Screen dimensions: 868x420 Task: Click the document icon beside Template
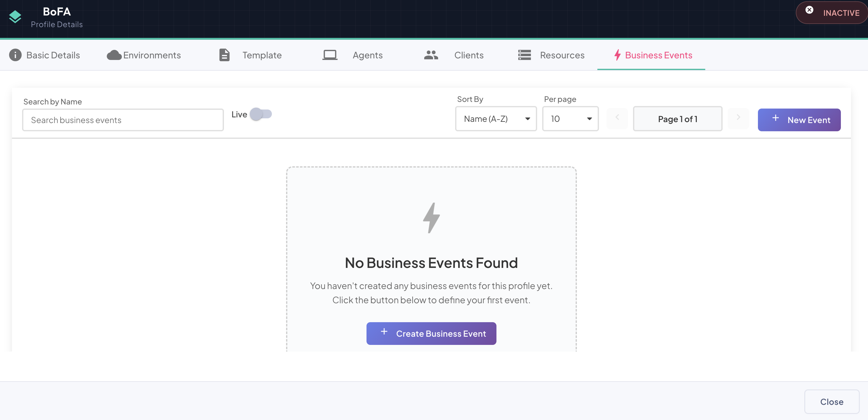[x=225, y=55]
